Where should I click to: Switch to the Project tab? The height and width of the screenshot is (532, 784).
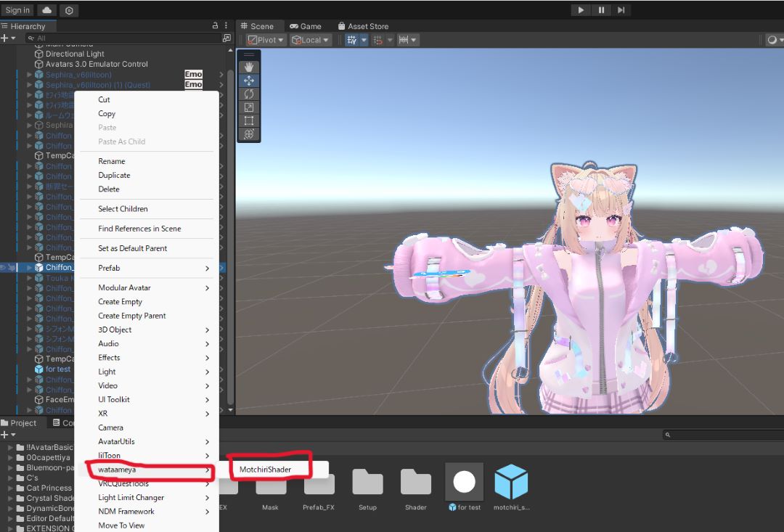point(19,423)
